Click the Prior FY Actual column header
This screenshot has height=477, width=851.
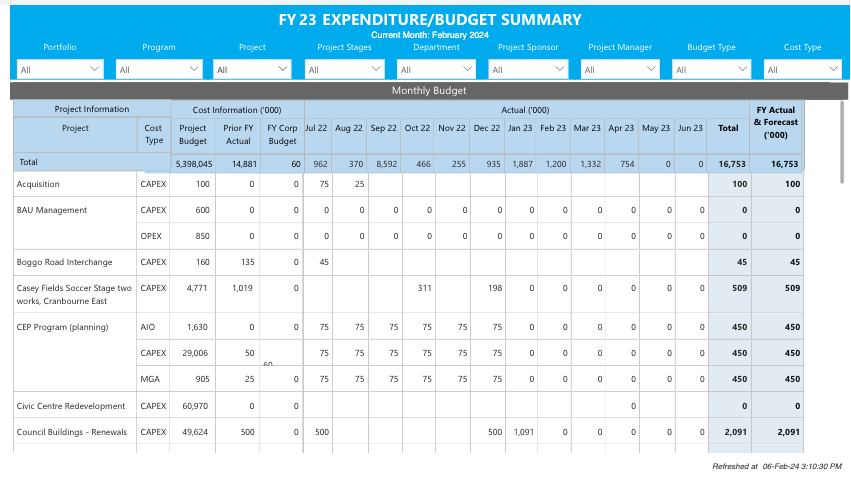(x=238, y=134)
